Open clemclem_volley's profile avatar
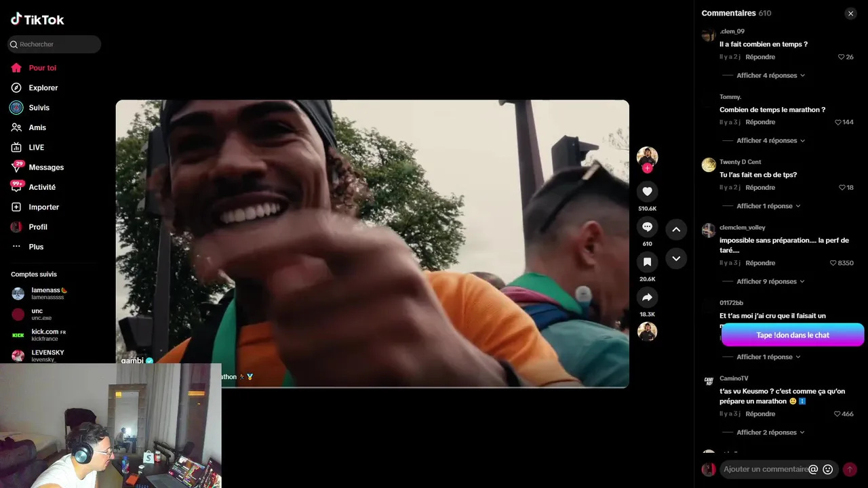The width and height of the screenshot is (868, 488). [709, 230]
